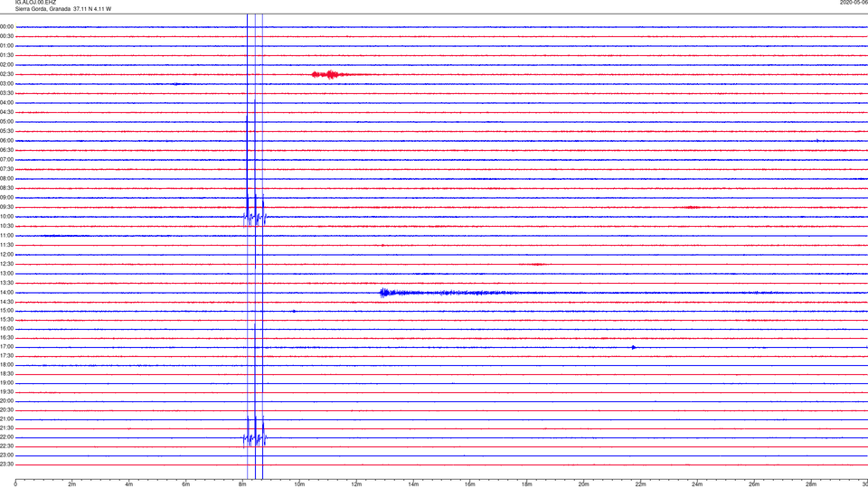Click the 07:30 trace time label

[x=6, y=169]
